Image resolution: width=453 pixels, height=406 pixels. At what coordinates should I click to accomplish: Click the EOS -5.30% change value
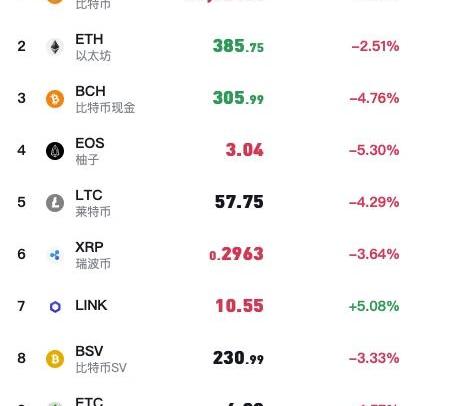click(x=374, y=150)
